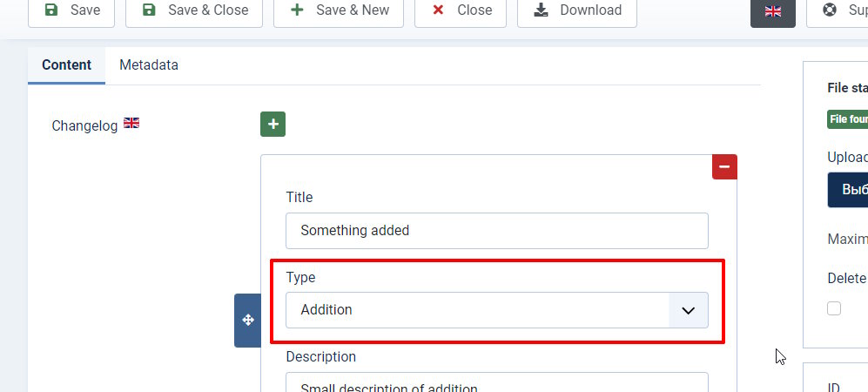
Task: Remove changelog entry with red minus icon
Action: pyautogui.click(x=724, y=166)
